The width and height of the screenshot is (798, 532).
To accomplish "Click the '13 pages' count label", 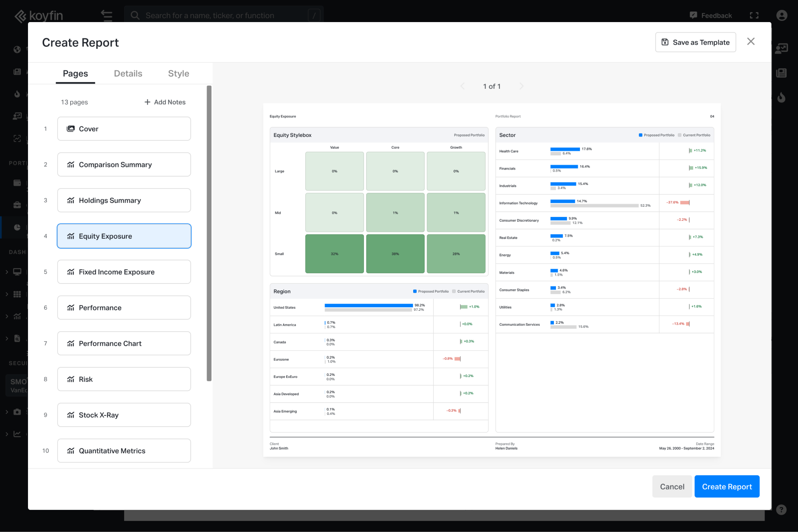I will pos(74,102).
